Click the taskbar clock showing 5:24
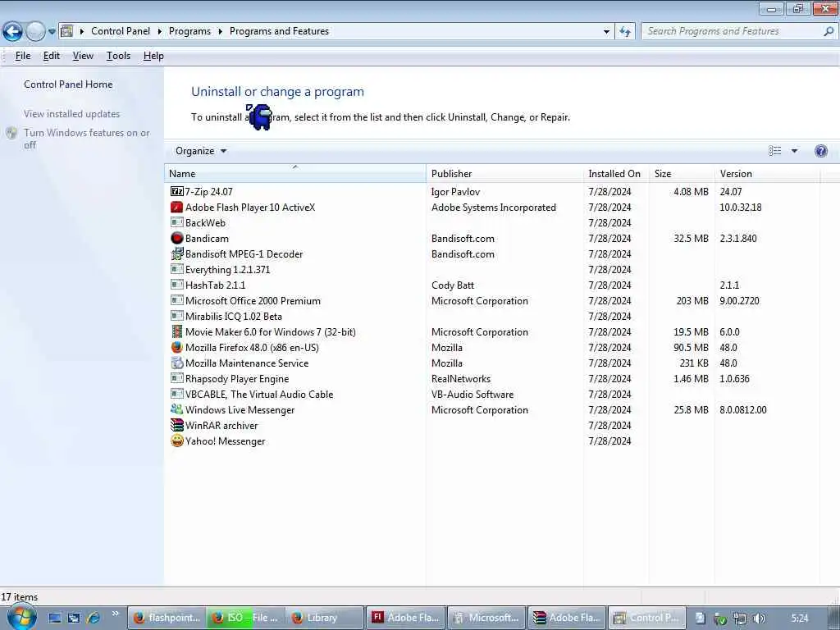840x630 pixels. tap(800, 619)
